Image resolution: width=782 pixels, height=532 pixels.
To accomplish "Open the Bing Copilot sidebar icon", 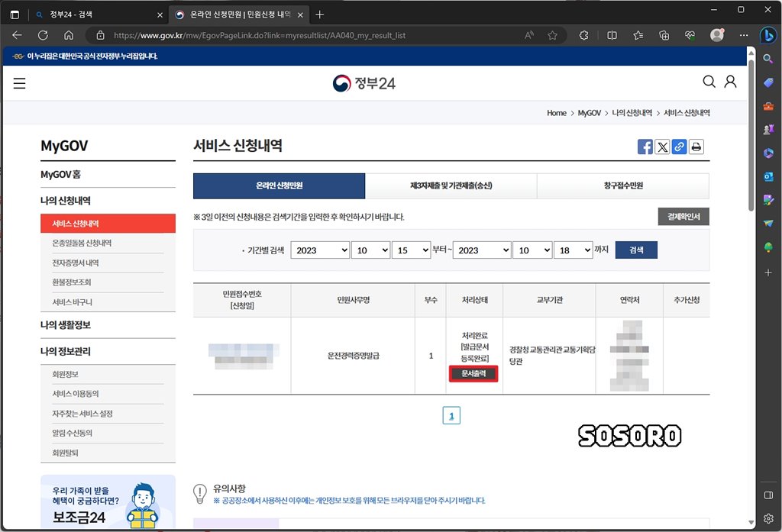I will (768, 35).
